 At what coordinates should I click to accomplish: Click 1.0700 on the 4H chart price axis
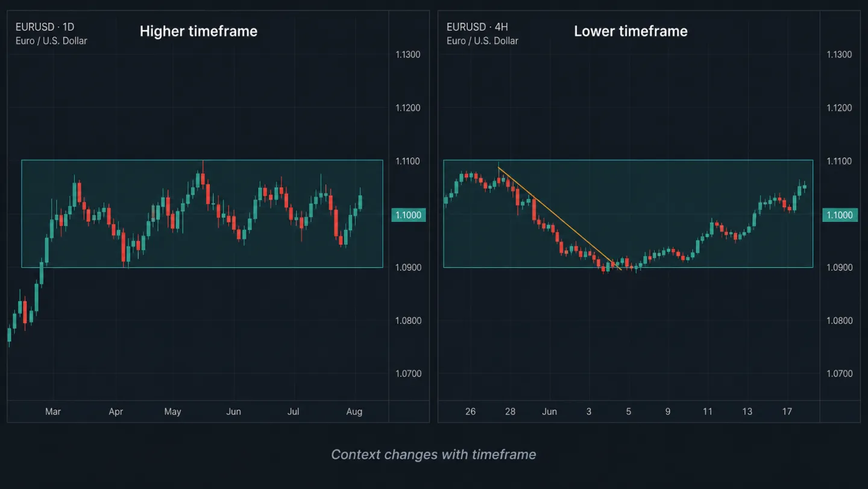point(840,373)
